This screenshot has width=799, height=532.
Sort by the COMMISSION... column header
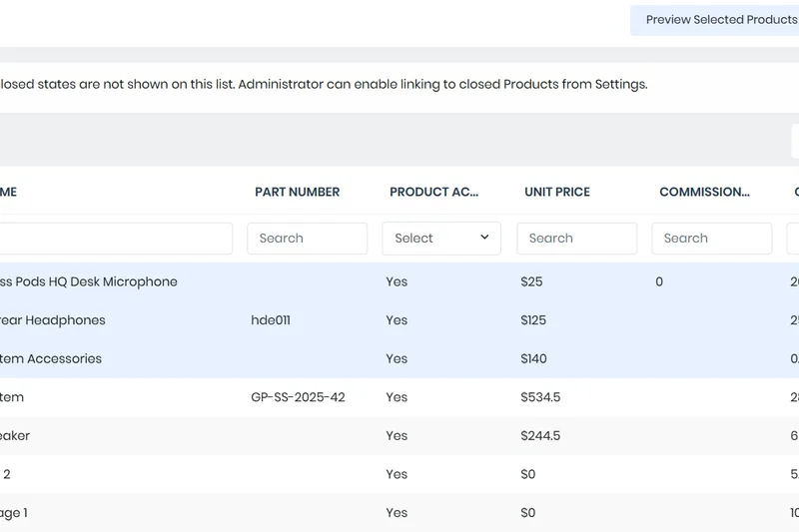coord(705,192)
